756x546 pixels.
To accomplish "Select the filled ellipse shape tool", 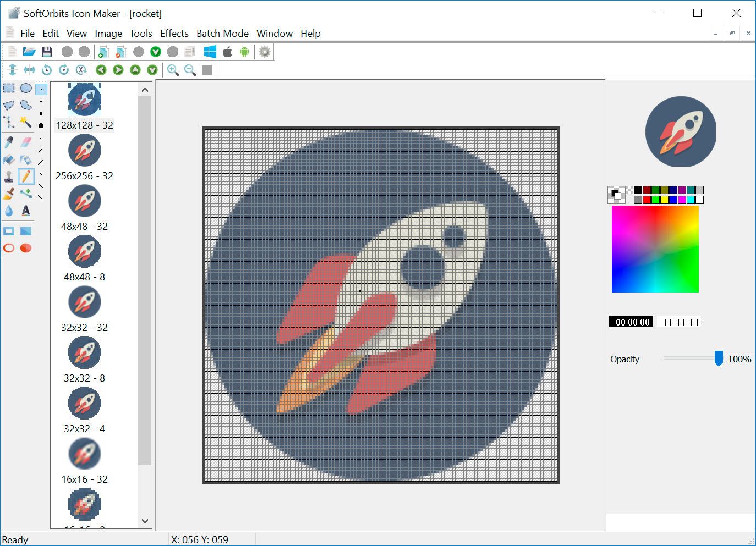I will [26, 248].
